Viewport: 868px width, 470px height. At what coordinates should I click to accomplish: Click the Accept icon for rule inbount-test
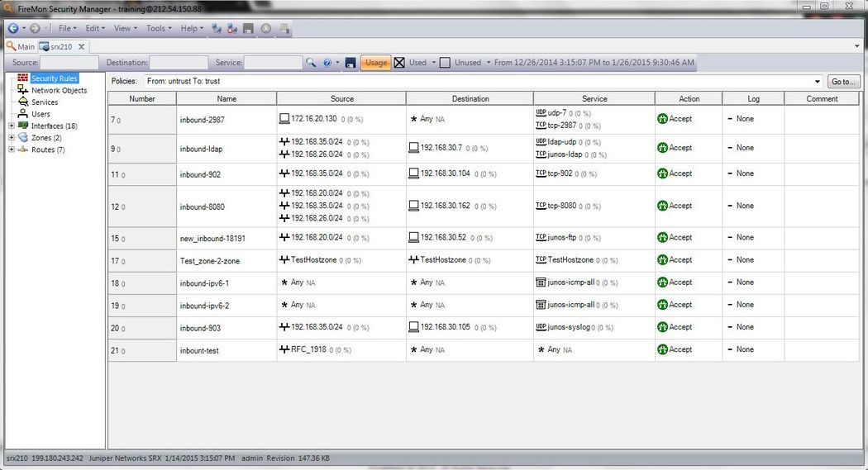pyautogui.click(x=662, y=349)
